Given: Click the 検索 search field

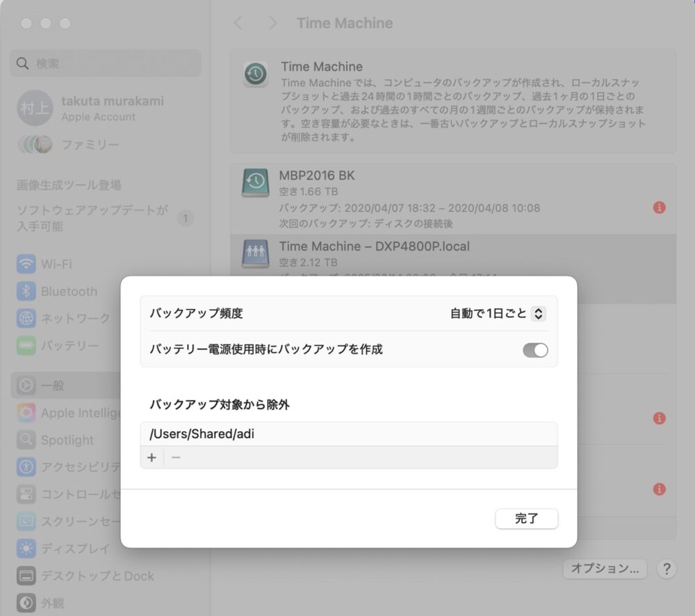Looking at the screenshot, I should (x=106, y=63).
